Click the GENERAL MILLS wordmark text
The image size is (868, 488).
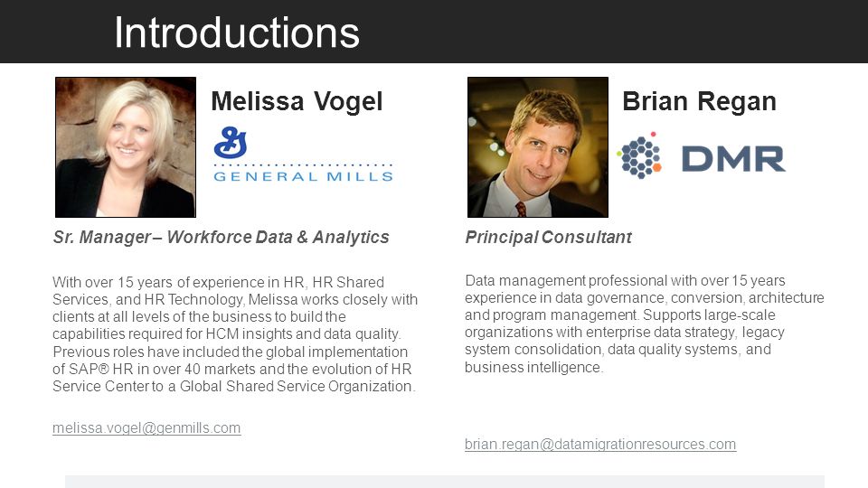pos(304,176)
